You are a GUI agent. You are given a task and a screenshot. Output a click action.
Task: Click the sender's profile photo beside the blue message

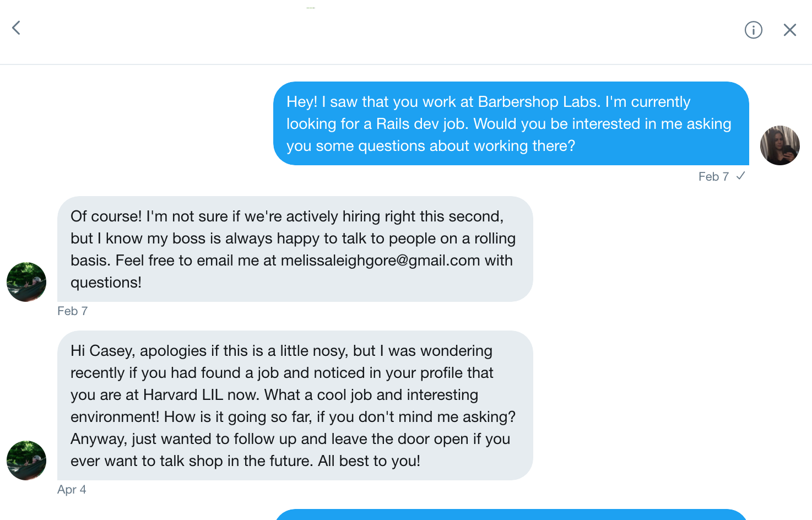click(779, 145)
